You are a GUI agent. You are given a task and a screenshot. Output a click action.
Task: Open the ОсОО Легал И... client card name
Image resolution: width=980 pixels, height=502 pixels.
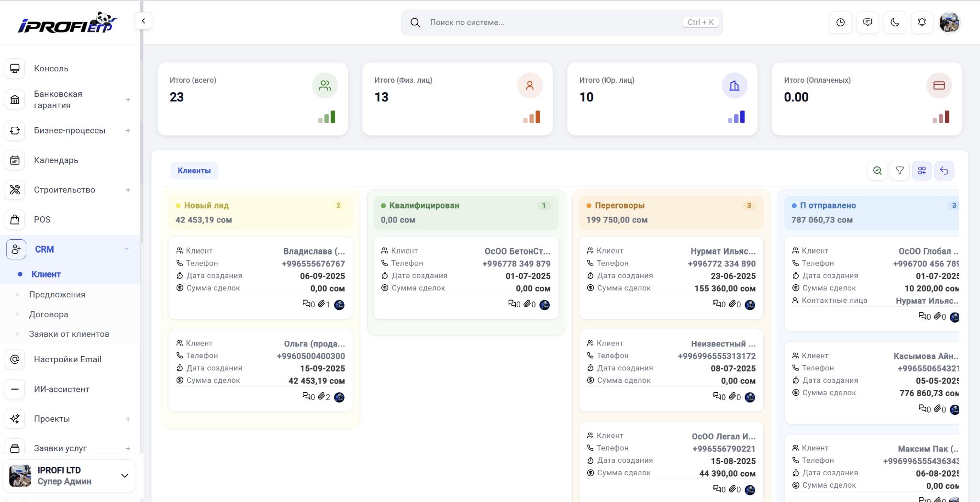724,436
